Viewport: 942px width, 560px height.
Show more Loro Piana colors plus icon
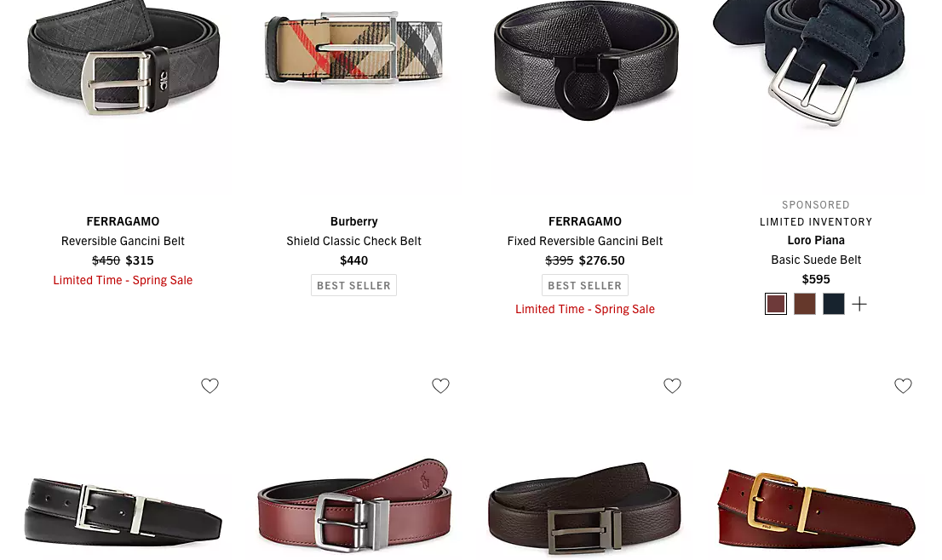click(x=859, y=305)
